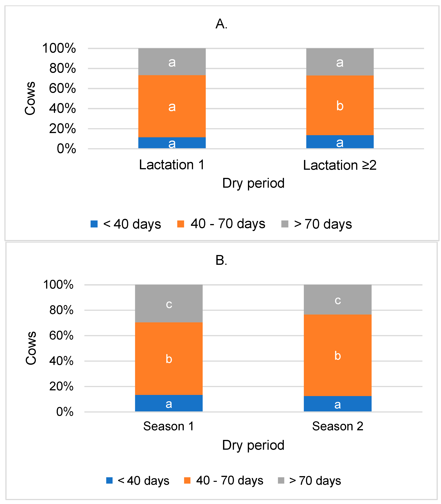Click the blue legend swatch in chart B
This screenshot has height=504, width=441.
pos(109,480)
